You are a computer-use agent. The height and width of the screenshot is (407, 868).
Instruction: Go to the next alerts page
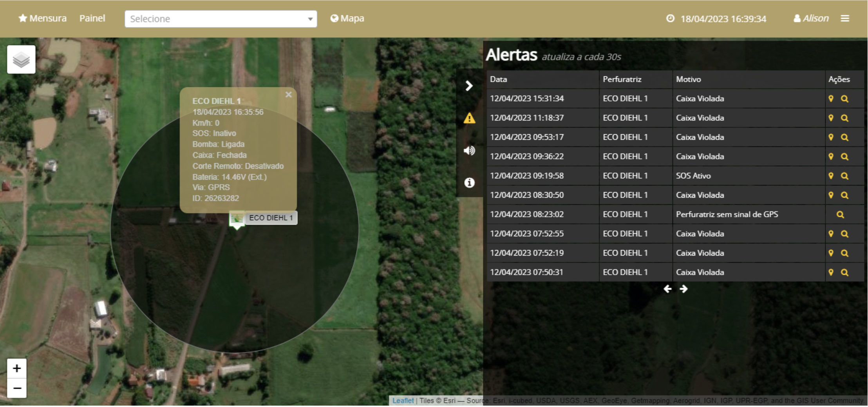(x=684, y=289)
